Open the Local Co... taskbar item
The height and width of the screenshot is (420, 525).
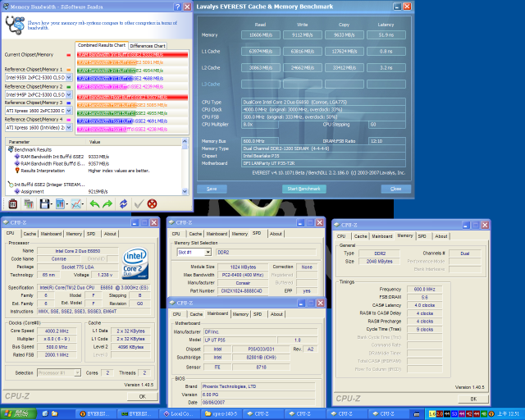coord(180,414)
